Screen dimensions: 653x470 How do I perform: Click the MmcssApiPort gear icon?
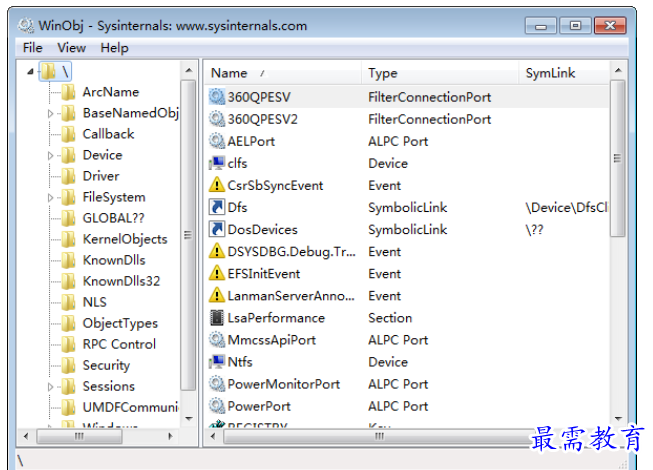[217, 340]
